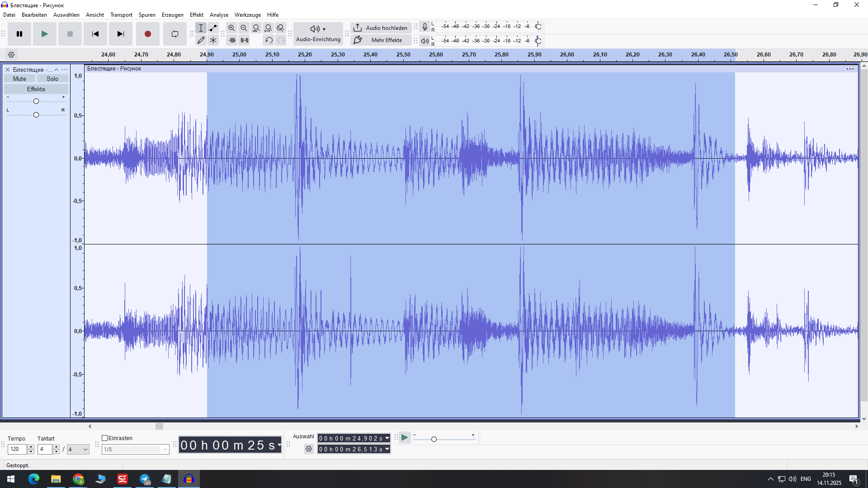Click the speaker playback meter icon
Image resolution: width=868 pixels, height=488 pixels.
(425, 41)
